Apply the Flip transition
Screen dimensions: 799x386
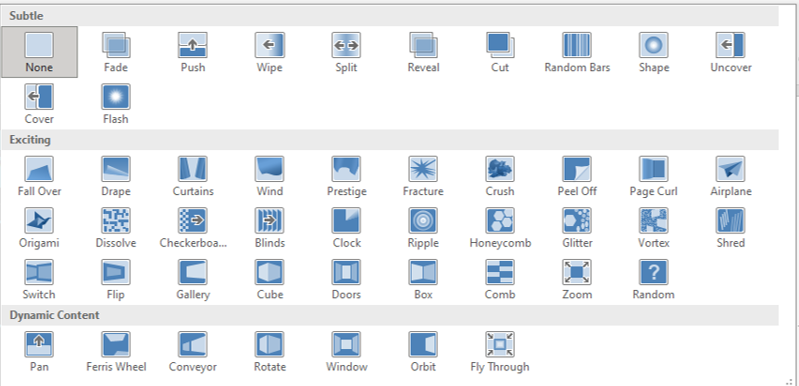(116, 279)
